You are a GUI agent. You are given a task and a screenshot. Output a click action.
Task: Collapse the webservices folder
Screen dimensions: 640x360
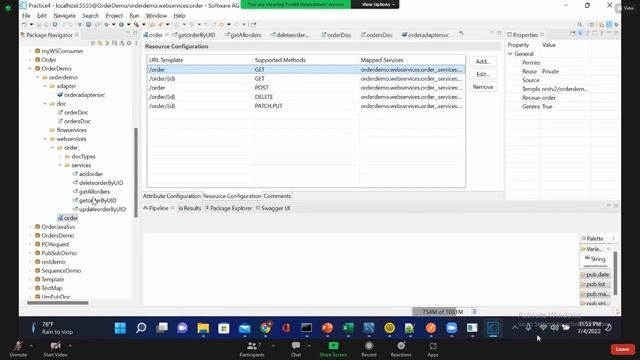45,139
